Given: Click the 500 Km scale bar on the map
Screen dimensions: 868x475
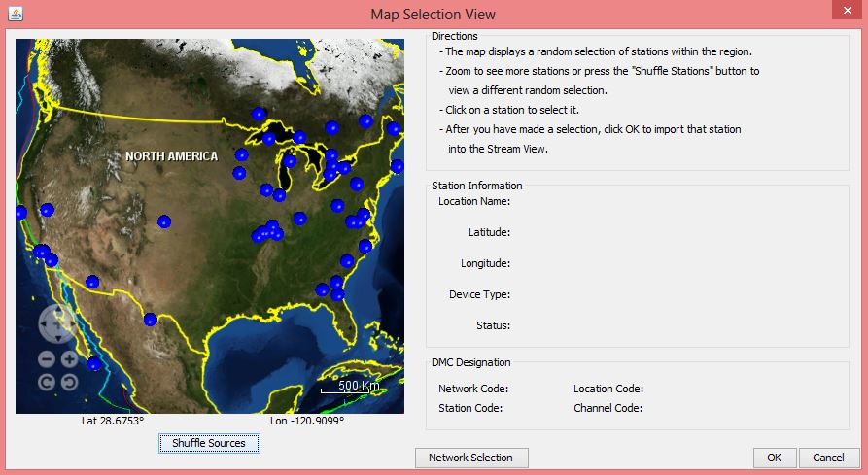Looking at the screenshot, I should (x=356, y=388).
